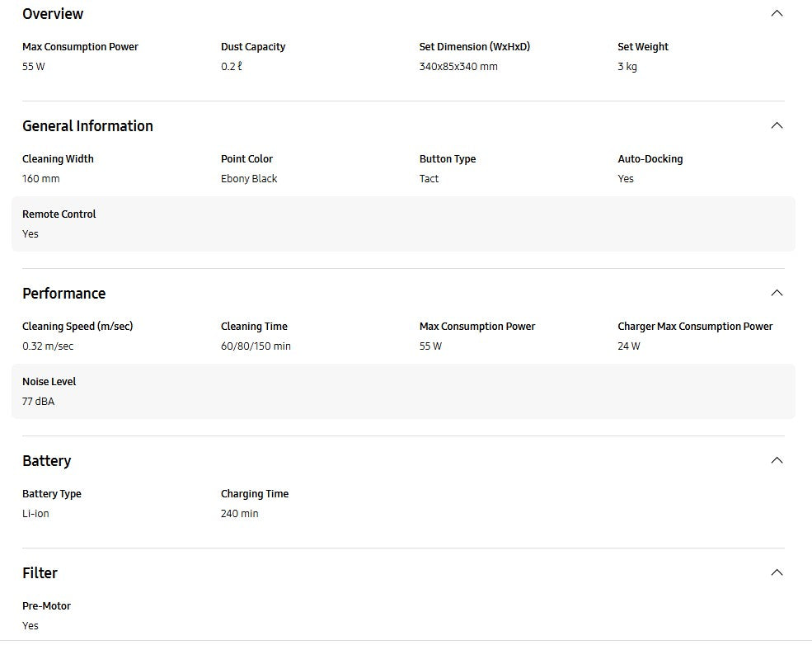Collapse the General Information chevron
812x645 pixels.
[x=776, y=125]
